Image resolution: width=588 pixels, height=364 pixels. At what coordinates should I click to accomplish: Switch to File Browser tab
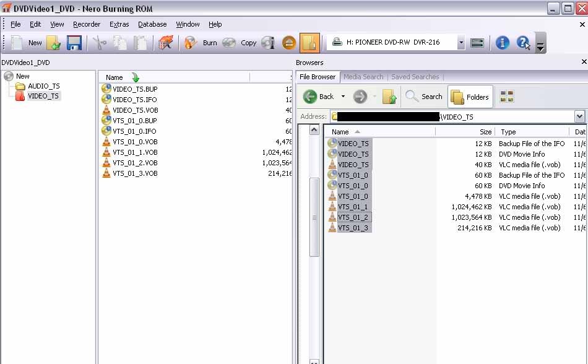click(x=318, y=77)
